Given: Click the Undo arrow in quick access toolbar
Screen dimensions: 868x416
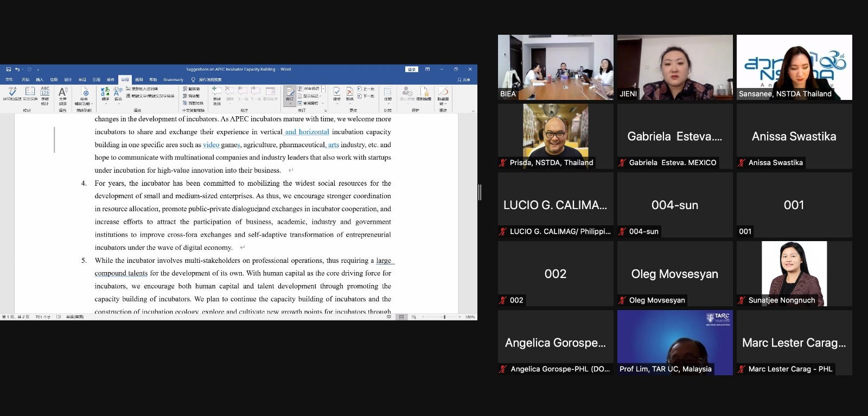Looking at the screenshot, I should (x=17, y=70).
